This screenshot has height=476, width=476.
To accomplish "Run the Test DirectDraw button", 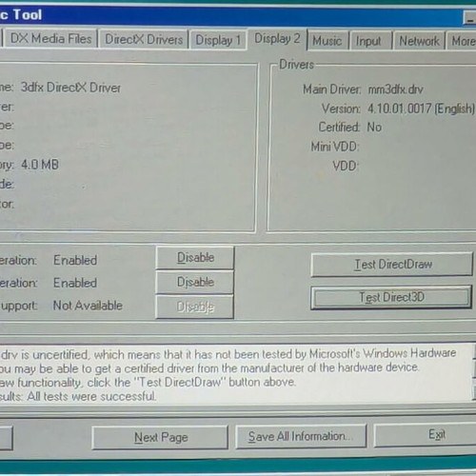I will click(392, 264).
